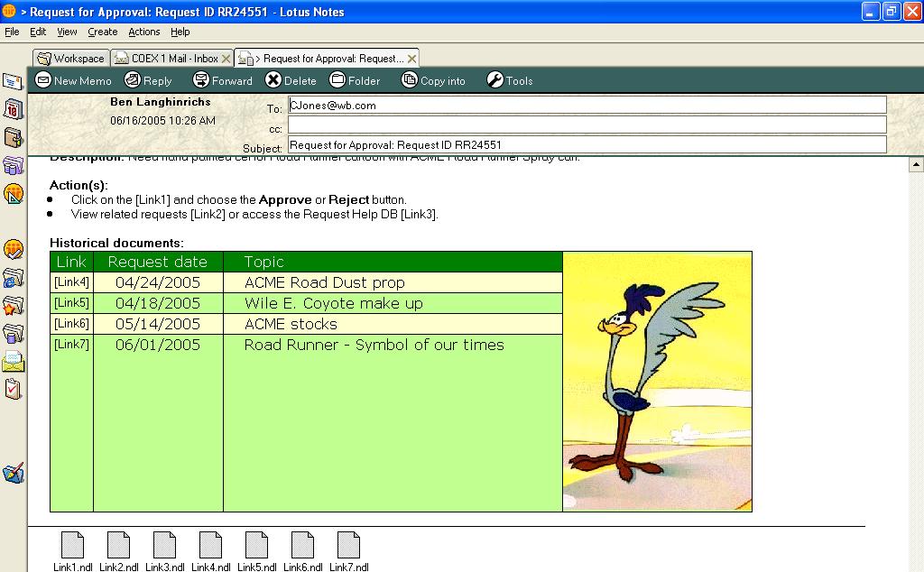Click the Copy into action icon

coord(410,79)
